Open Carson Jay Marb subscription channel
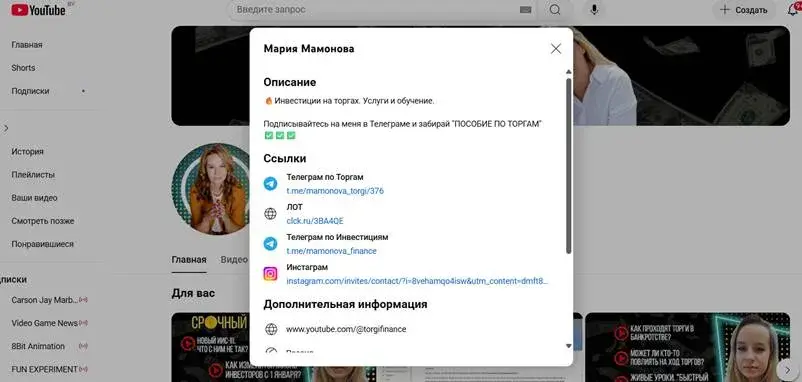This screenshot has width=802, height=382. pos(44,300)
